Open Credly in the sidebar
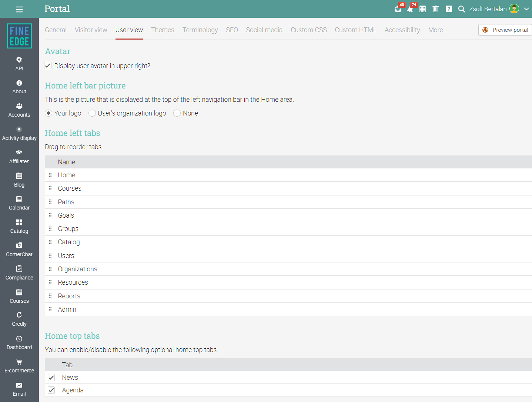This screenshot has height=402, width=532. click(x=19, y=319)
